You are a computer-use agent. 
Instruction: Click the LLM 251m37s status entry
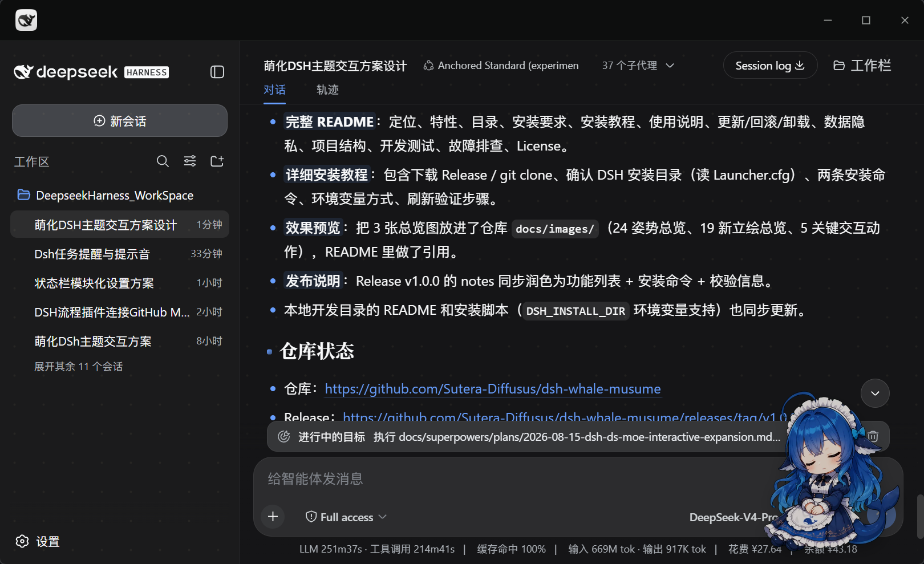point(377,549)
